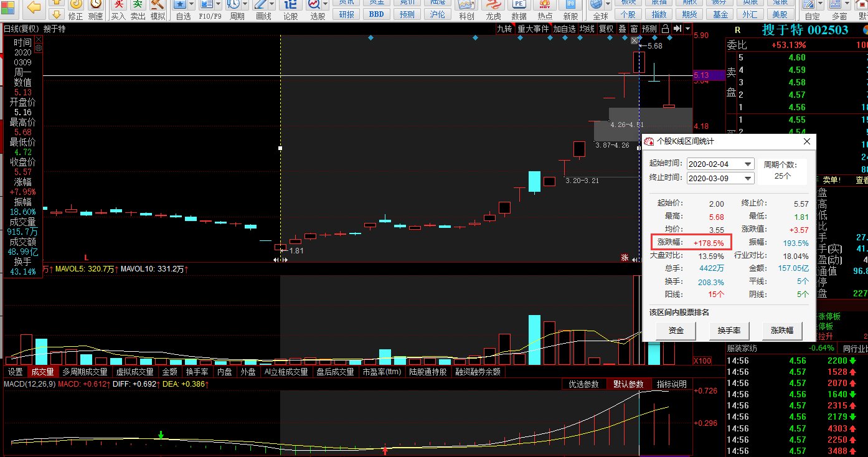This screenshot has width=868, height=457.
Task: Toggle 复权 price adjustment
Action: coord(606,29)
